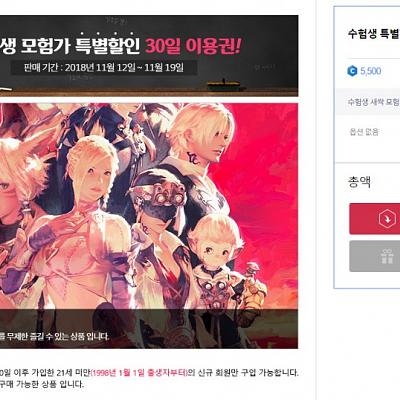This screenshot has height=400, width=400.
Task: Click the 수험생 특별 product title
Action: (374, 34)
